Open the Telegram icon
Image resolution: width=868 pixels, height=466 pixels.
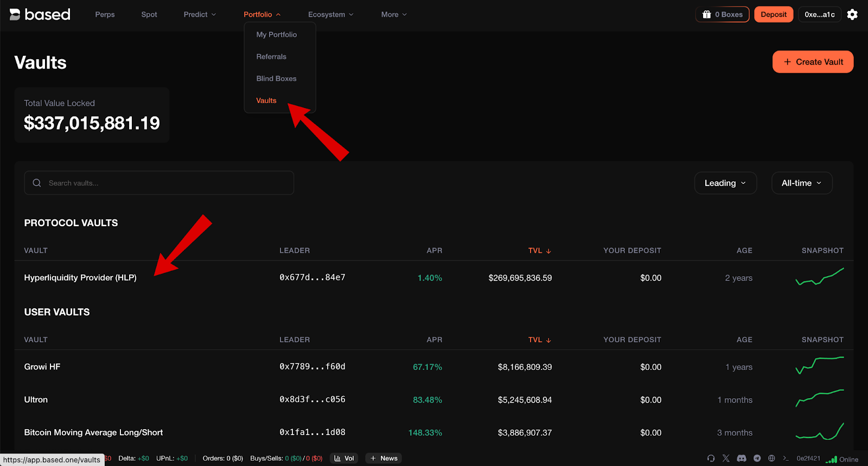pyautogui.click(x=757, y=458)
